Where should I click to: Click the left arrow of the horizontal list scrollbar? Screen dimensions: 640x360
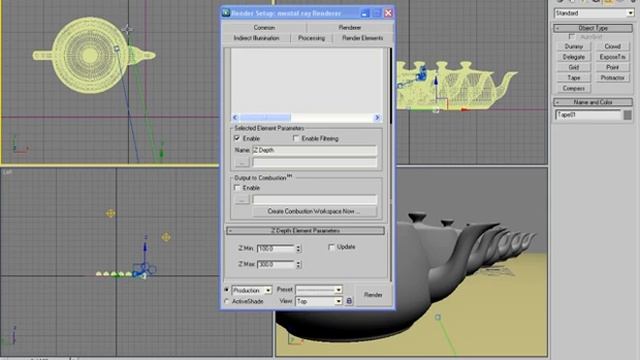[235, 118]
